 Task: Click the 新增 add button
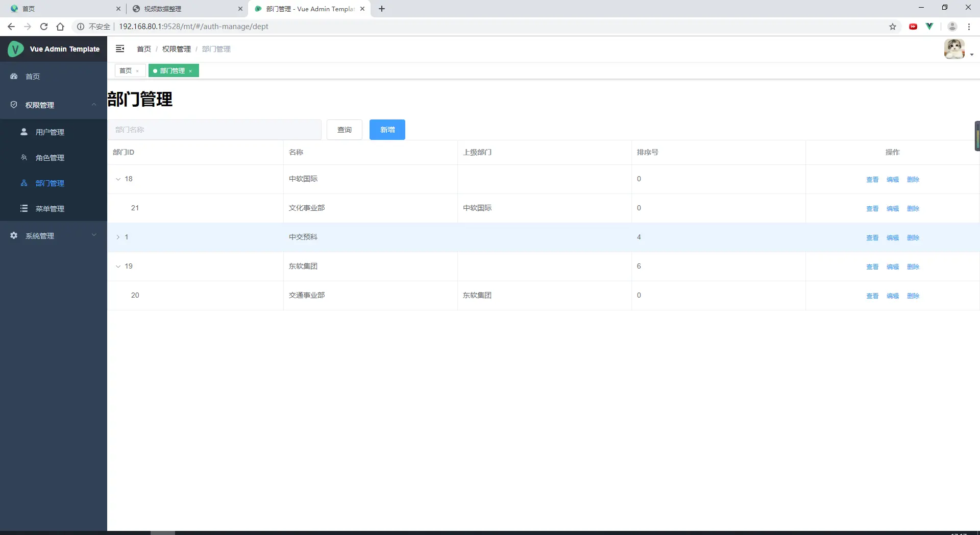pos(387,130)
